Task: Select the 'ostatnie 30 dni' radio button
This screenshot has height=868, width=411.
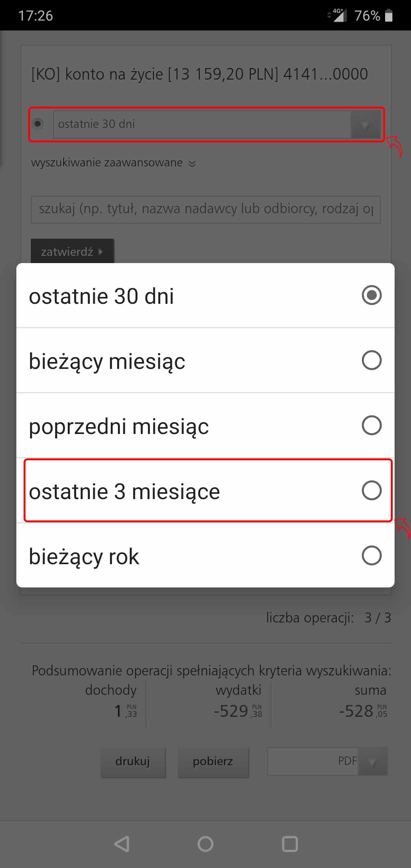Action: 371,295
